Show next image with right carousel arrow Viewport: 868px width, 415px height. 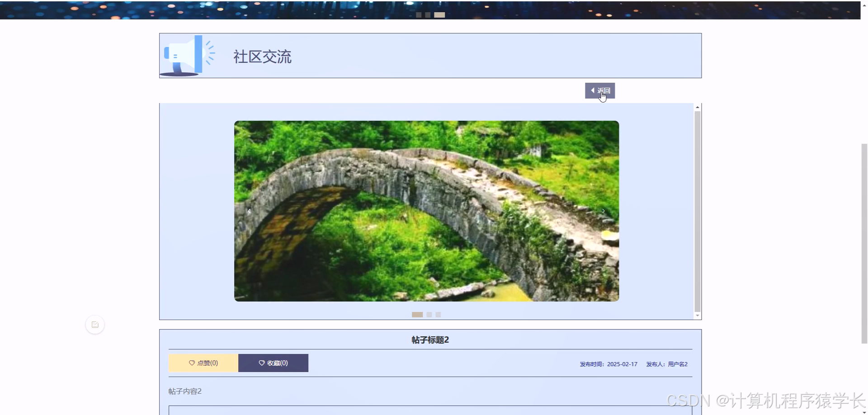(603, 211)
